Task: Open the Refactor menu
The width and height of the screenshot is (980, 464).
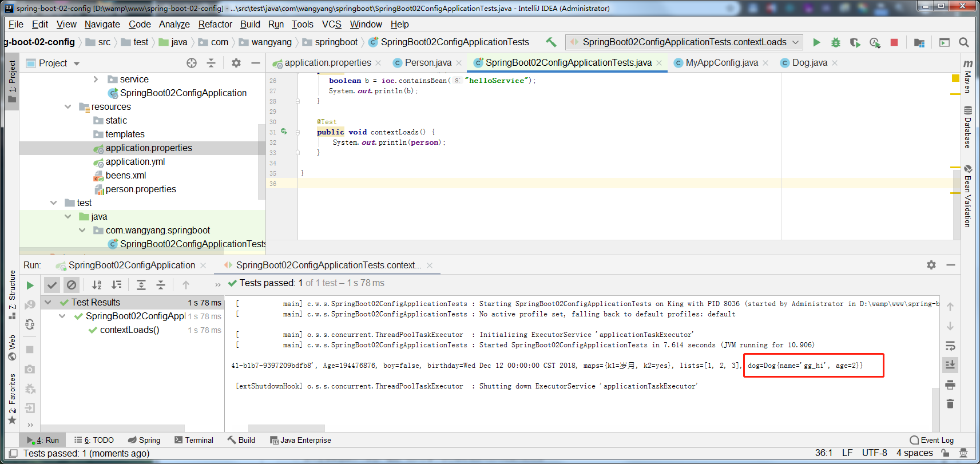Action: [x=215, y=25]
